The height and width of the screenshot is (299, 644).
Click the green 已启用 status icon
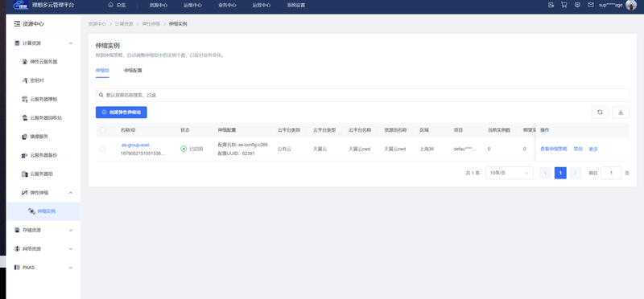184,149
